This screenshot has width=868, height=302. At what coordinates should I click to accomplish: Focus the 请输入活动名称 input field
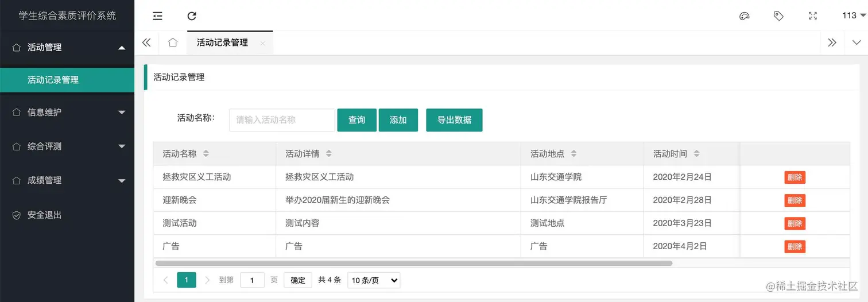[282, 120]
